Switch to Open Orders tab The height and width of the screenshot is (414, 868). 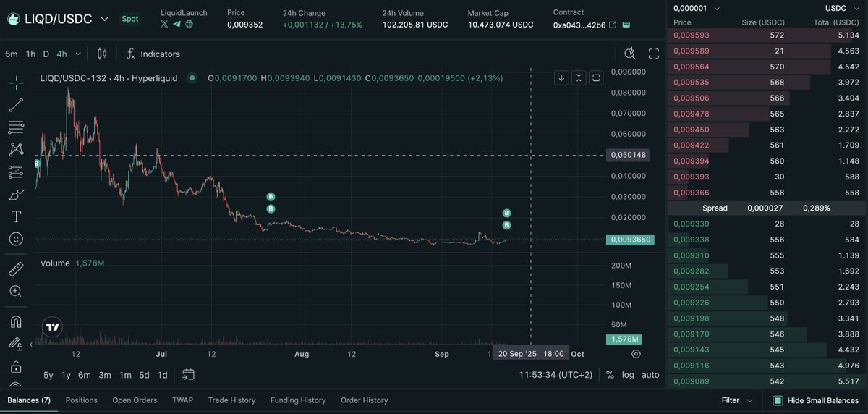coord(135,400)
